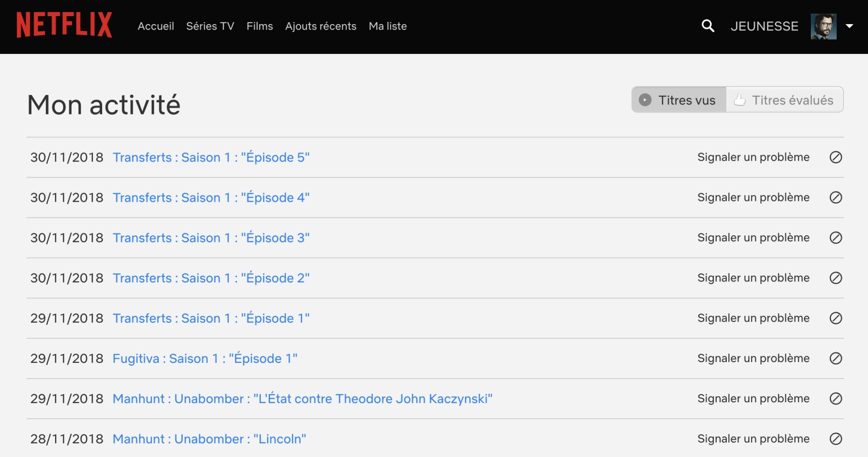Hide Transferts Épisode 1 from viewing history
Screen dimensions: 868x457
click(835, 318)
